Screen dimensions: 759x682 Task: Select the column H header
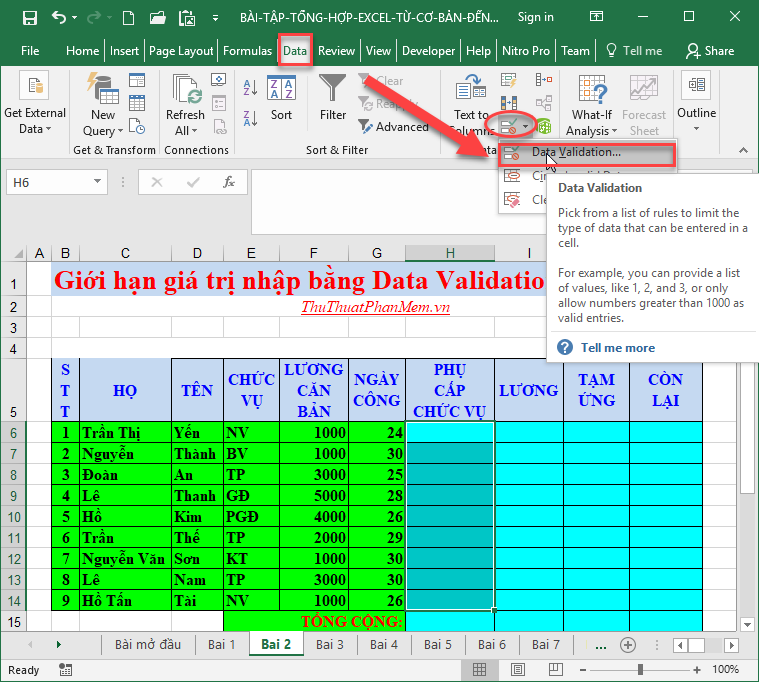point(450,253)
